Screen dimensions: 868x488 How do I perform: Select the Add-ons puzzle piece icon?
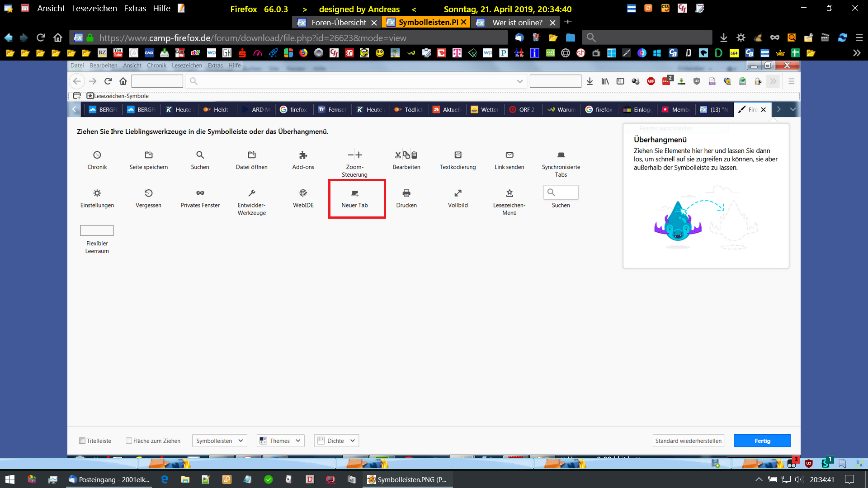pos(303,155)
